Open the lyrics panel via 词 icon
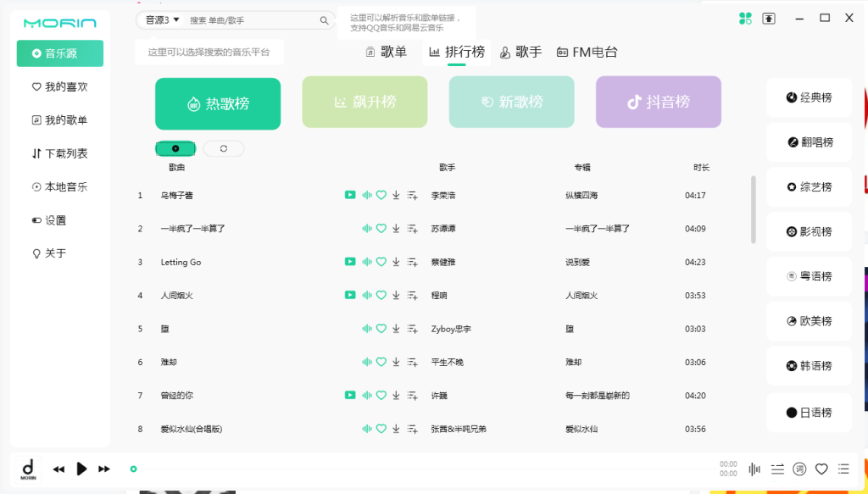 click(x=798, y=468)
